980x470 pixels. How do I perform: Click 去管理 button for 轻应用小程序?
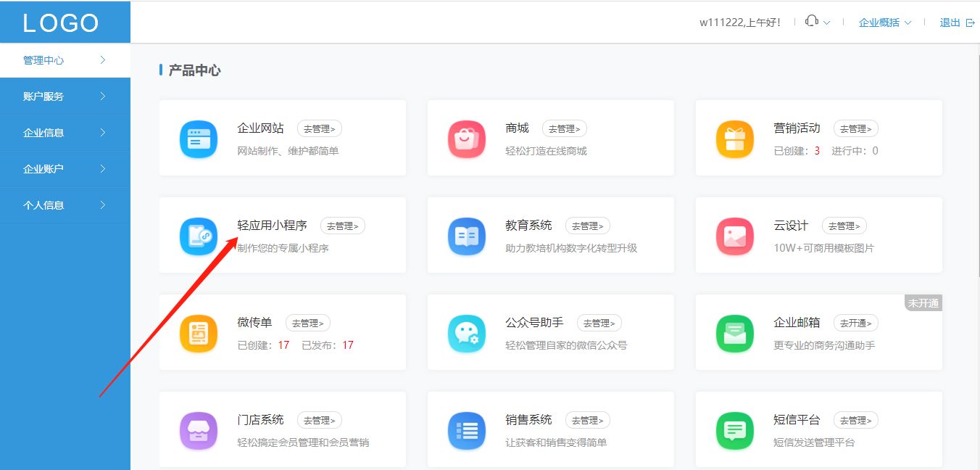click(343, 226)
